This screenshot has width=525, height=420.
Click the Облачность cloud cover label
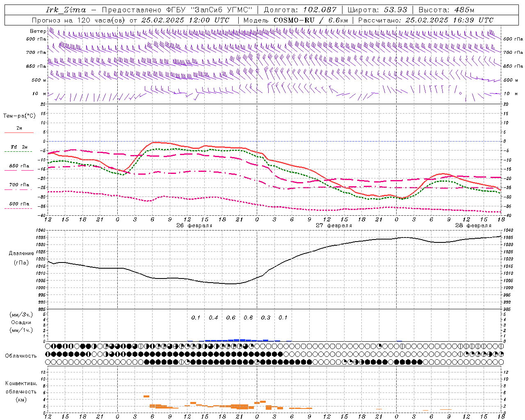pos(21,356)
